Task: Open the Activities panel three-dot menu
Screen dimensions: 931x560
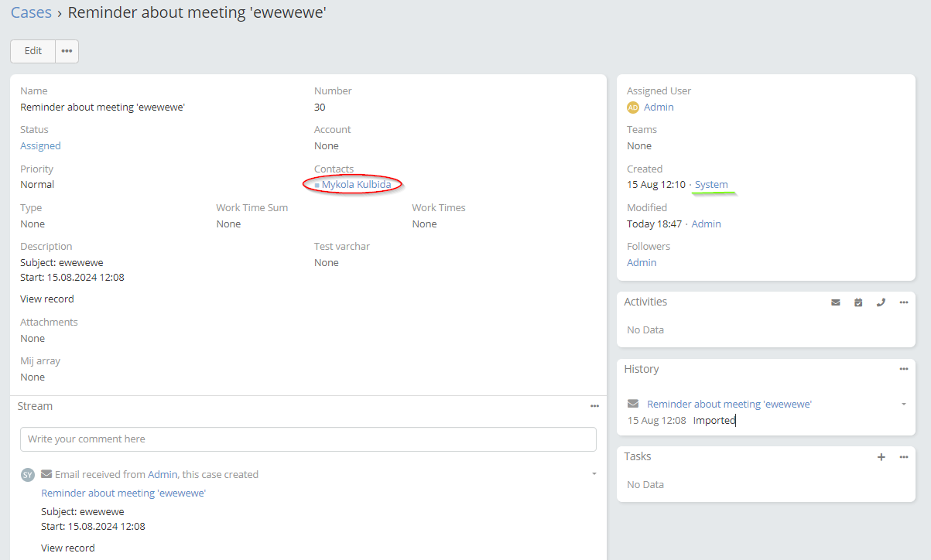Action: coord(903,302)
